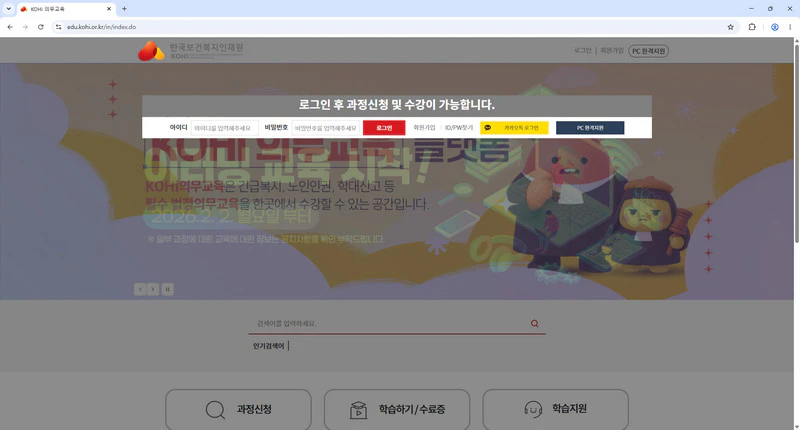
Task: Close the KOHI 의무교육 tab
Action: pyautogui.click(x=109, y=9)
